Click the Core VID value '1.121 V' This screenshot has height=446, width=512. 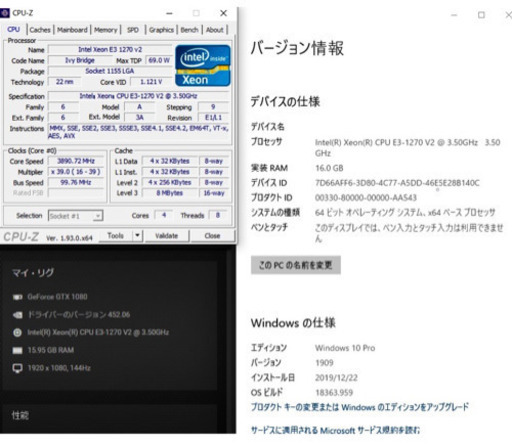(151, 82)
